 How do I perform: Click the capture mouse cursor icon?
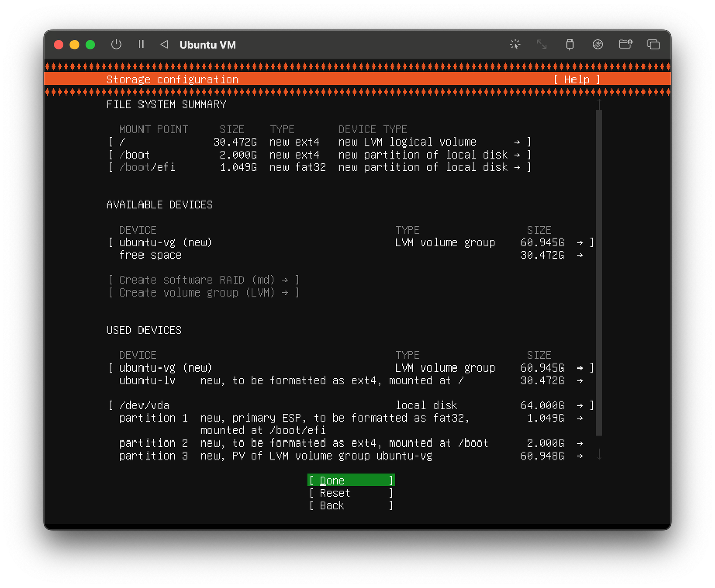[x=515, y=44]
